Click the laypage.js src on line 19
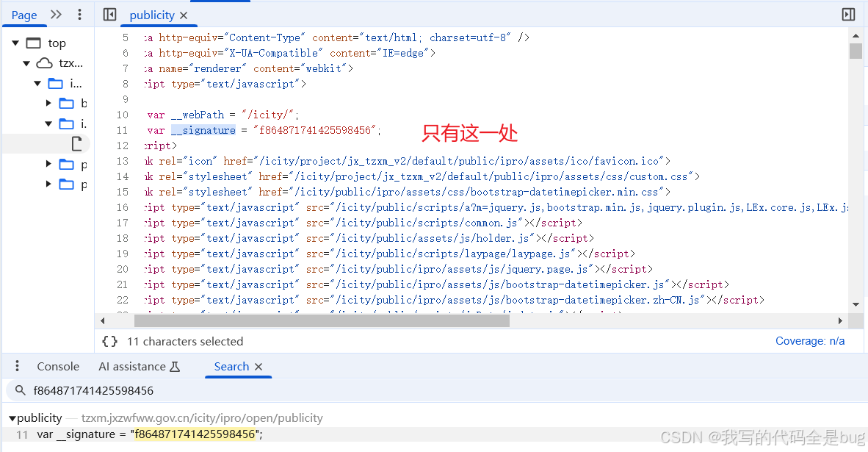868x452 pixels. pos(453,254)
